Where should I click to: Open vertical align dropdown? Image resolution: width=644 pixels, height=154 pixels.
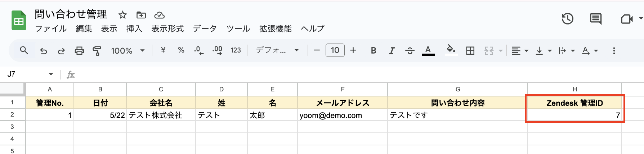tap(544, 51)
